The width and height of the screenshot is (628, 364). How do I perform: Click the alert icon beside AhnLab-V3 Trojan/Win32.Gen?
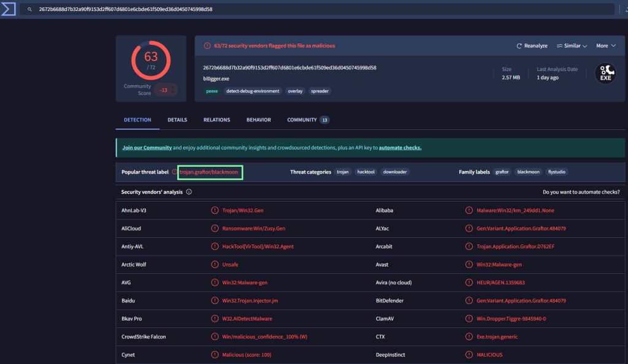click(x=215, y=210)
